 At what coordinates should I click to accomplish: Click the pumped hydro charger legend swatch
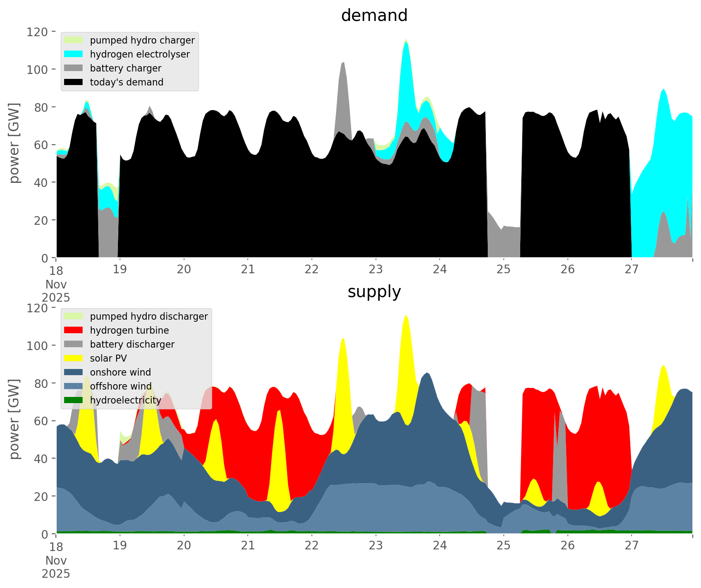point(74,40)
